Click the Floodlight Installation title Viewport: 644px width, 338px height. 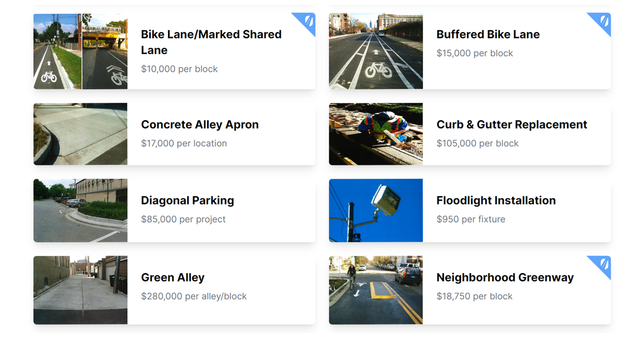pyautogui.click(x=496, y=201)
